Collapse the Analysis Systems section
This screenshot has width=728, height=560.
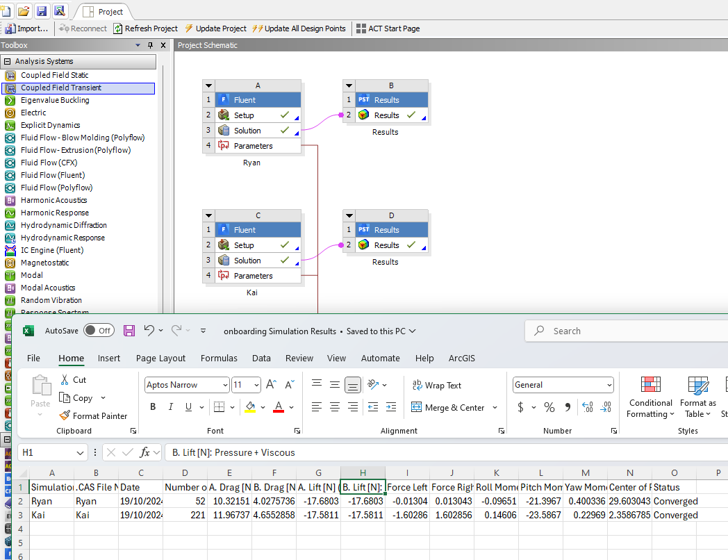click(7, 61)
